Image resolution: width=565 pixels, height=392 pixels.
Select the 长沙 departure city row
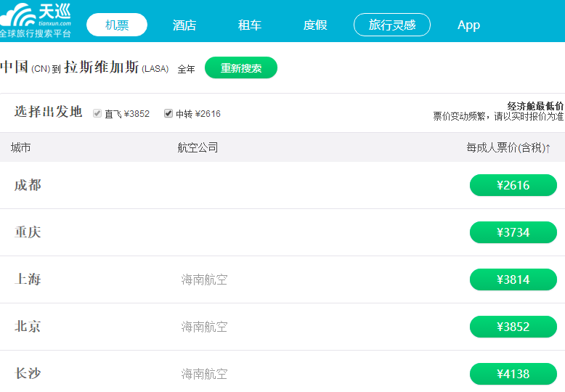[x=282, y=372]
